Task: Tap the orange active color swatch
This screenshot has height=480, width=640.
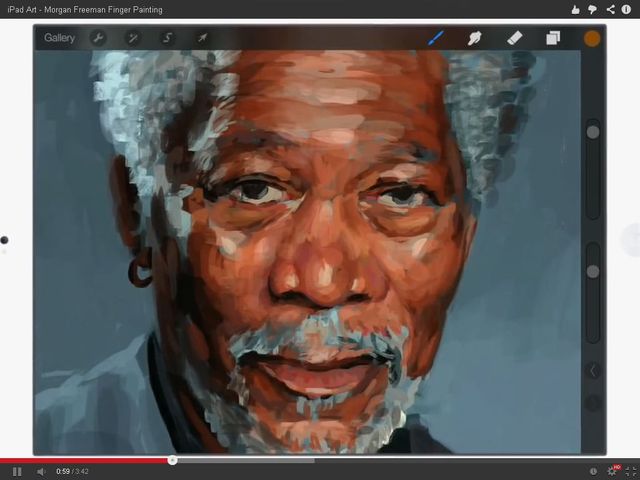Action: pyautogui.click(x=592, y=38)
